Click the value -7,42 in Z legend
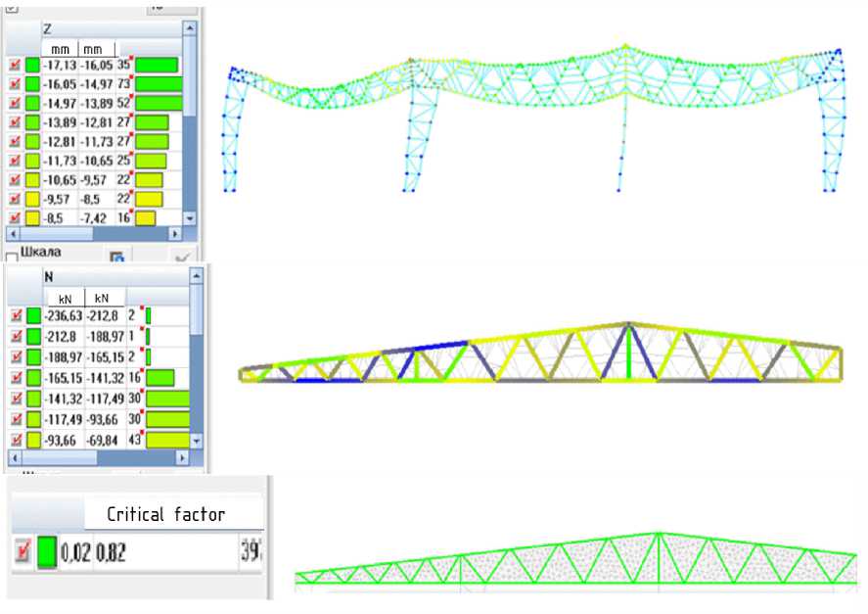This screenshot has width=868, height=614. [92, 218]
